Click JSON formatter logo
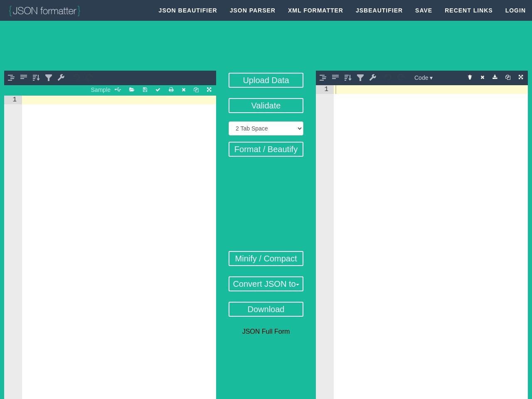Screen dimensions: 532x399 pyautogui.click(x=44, y=10)
